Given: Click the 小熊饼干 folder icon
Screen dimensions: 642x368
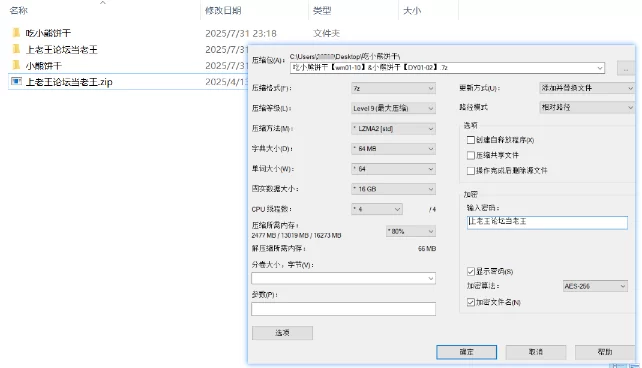Looking at the screenshot, I should coord(16,65).
